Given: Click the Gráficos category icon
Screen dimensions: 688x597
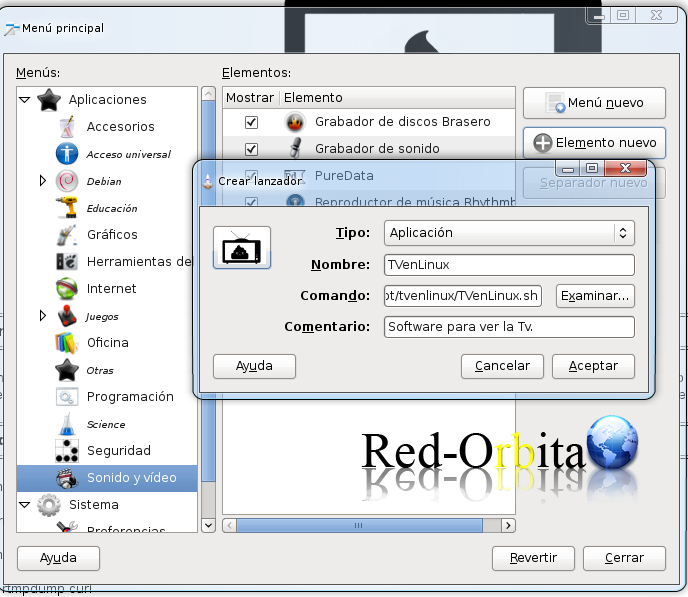Looking at the screenshot, I should (x=67, y=235).
